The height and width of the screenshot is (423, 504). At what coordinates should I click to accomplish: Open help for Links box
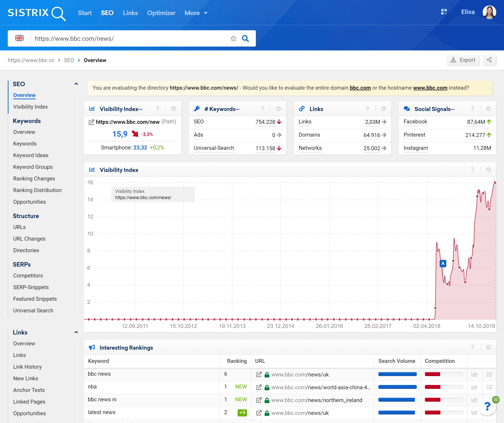[368, 109]
